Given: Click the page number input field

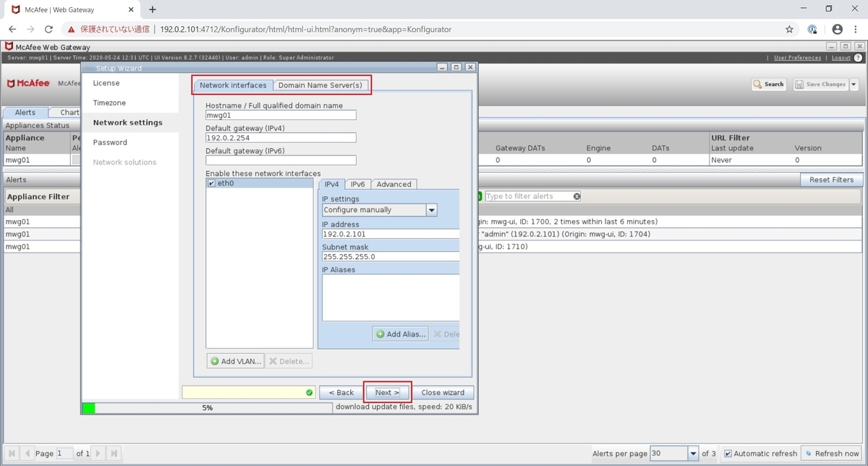Looking at the screenshot, I should pos(64,454).
